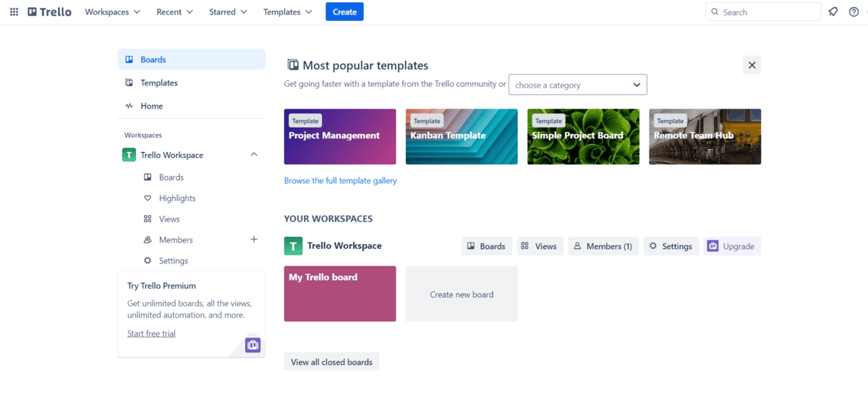
Task: Open the Starred menu
Action: point(227,12)
